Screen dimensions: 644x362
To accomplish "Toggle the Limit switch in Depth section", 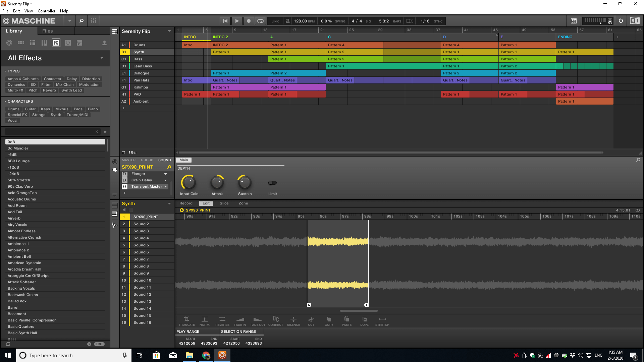I will pyautogui.click(x=272, y=183).
